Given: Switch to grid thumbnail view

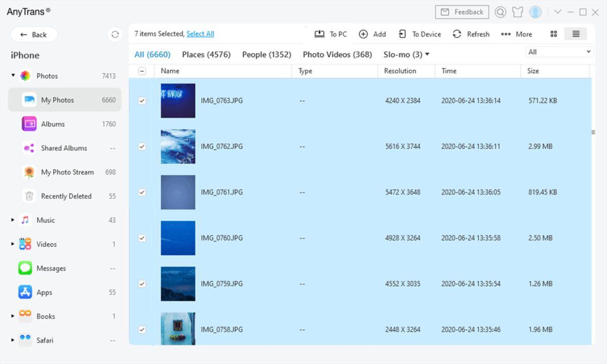Looking at the screenshot, I should 553,34.
